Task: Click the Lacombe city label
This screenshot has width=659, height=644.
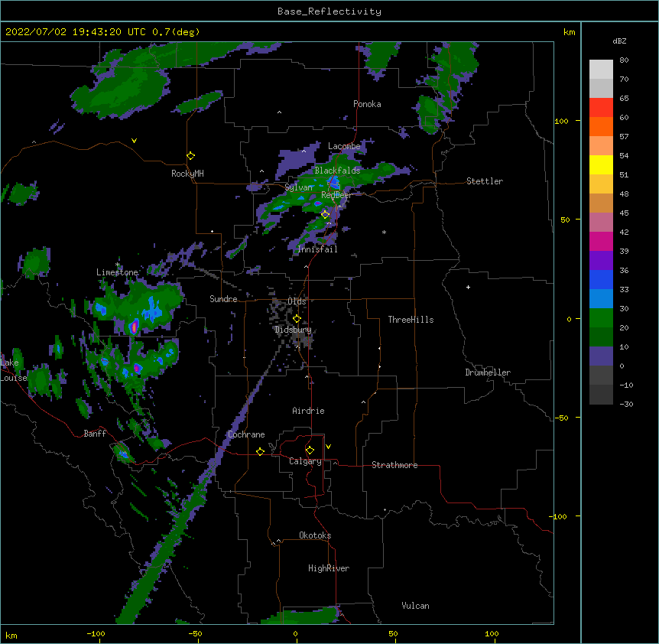Action: click(344, 146)
